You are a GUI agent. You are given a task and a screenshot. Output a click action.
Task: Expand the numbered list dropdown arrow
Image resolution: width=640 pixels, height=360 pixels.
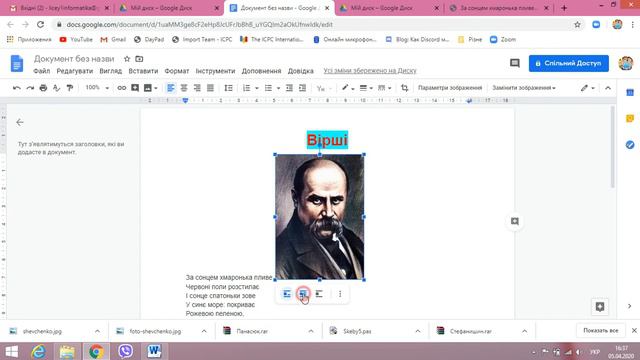(x=257, y=88)
